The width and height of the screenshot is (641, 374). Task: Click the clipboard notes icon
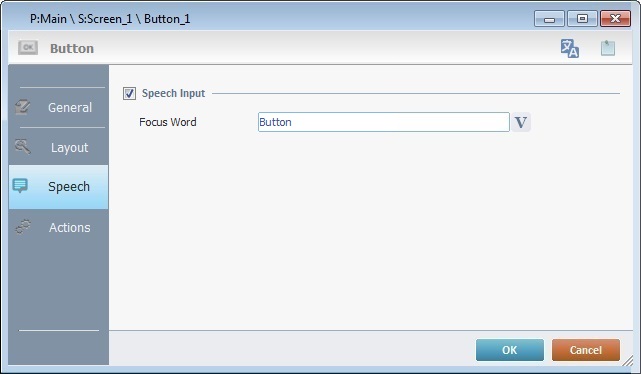click(607, 48)
